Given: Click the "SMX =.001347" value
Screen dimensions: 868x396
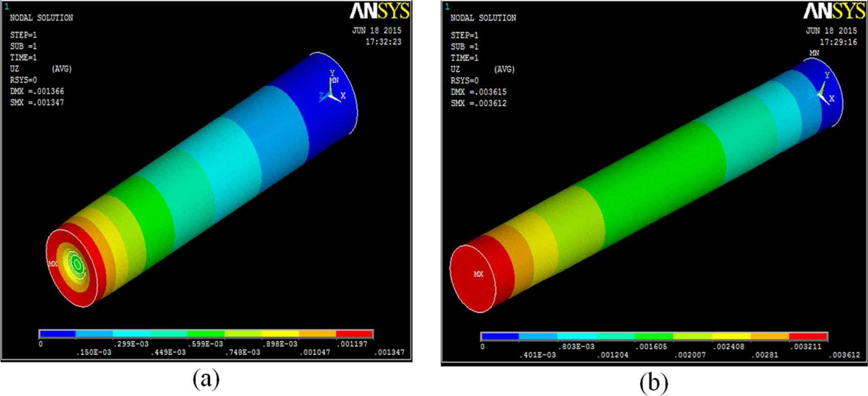Looking at the screenshot, I should click(x=37, y=103).
